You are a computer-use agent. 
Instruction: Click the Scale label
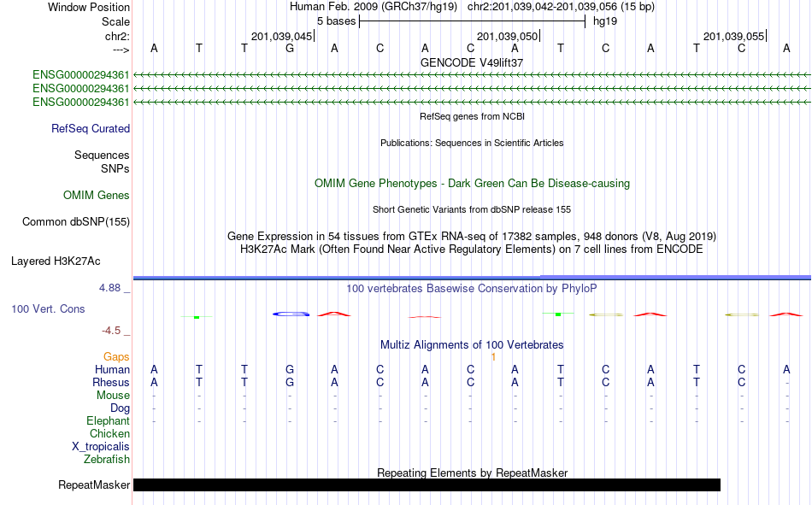pyautogui.click(x=115, y=21)
